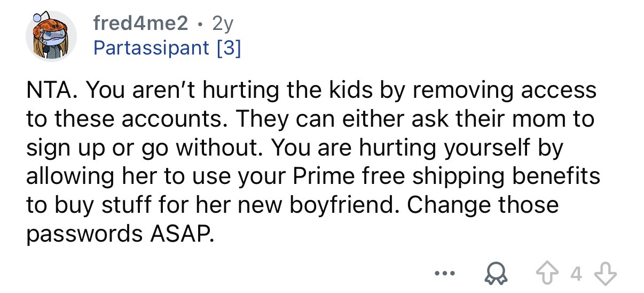Click the word Prime in the comment
Image resolution: width=644 pixels, height=293 pixels.
coord(317,176)
